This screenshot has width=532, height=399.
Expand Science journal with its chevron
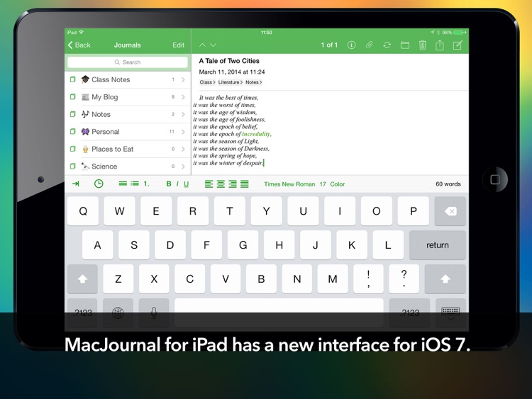pos(183,166)
